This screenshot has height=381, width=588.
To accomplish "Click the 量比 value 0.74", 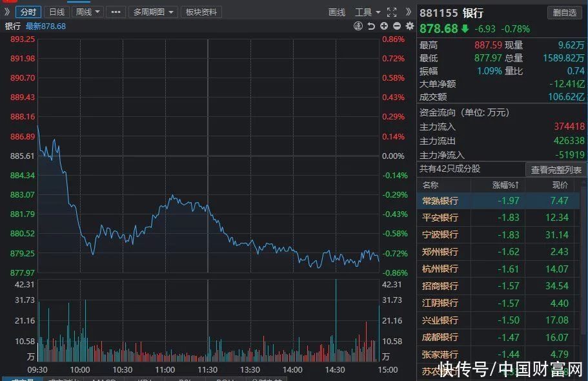I will [x=576, y=71].
